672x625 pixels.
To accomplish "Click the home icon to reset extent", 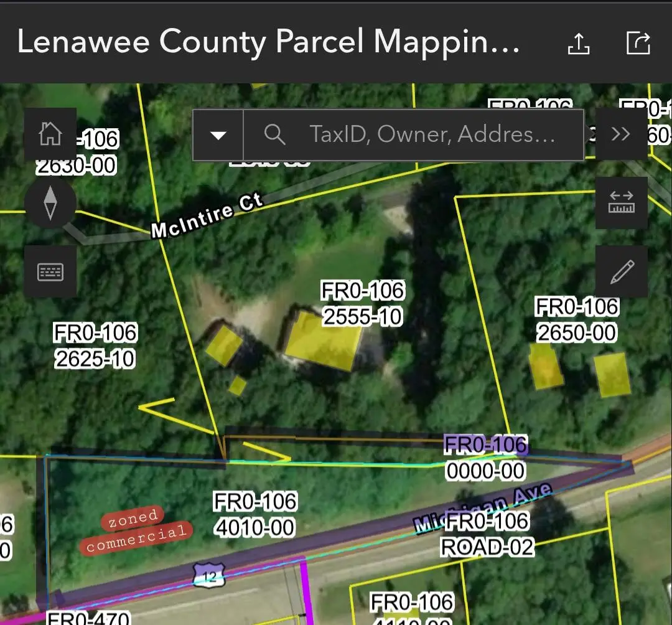I will click(x=50, y=134).
